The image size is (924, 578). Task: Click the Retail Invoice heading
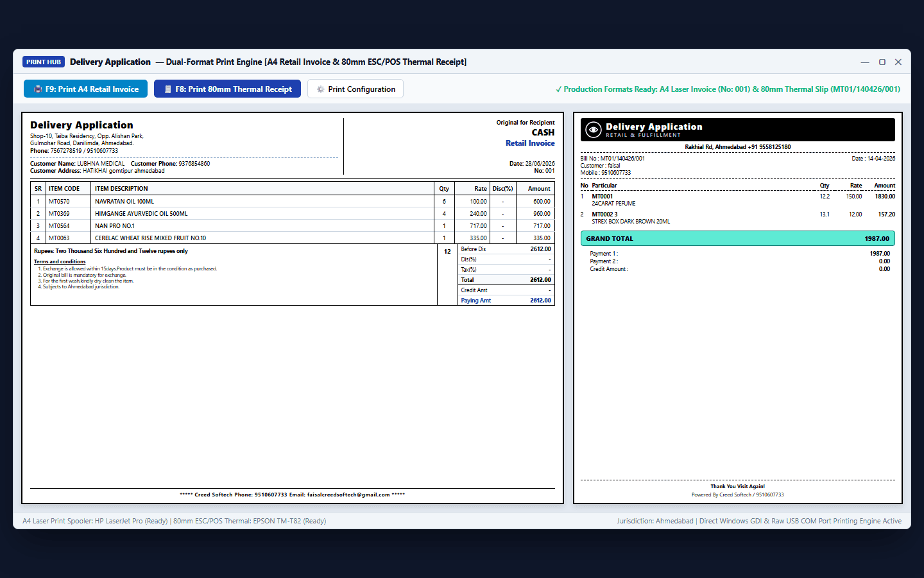530,143
